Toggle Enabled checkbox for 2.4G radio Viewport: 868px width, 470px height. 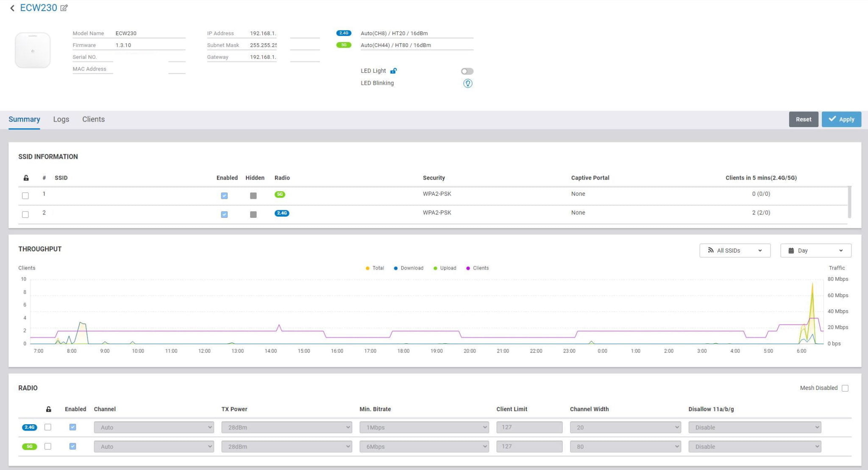72,427
